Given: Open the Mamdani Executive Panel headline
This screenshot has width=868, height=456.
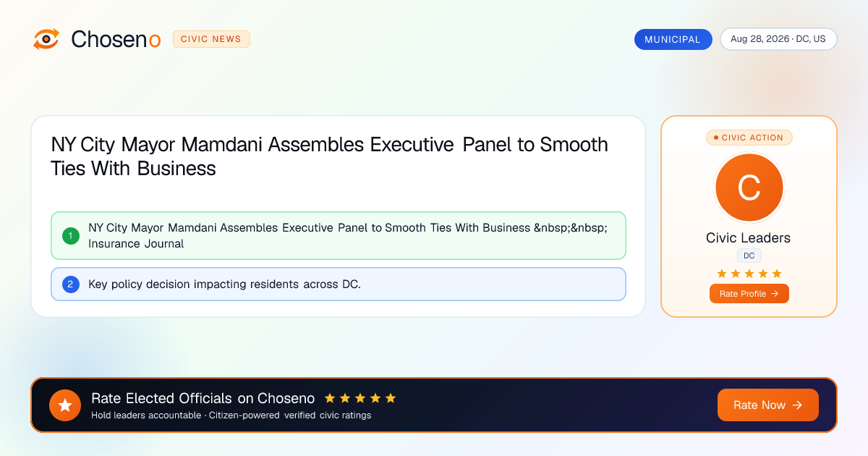Looking at the screenshot, I should [x=330, y=156].
